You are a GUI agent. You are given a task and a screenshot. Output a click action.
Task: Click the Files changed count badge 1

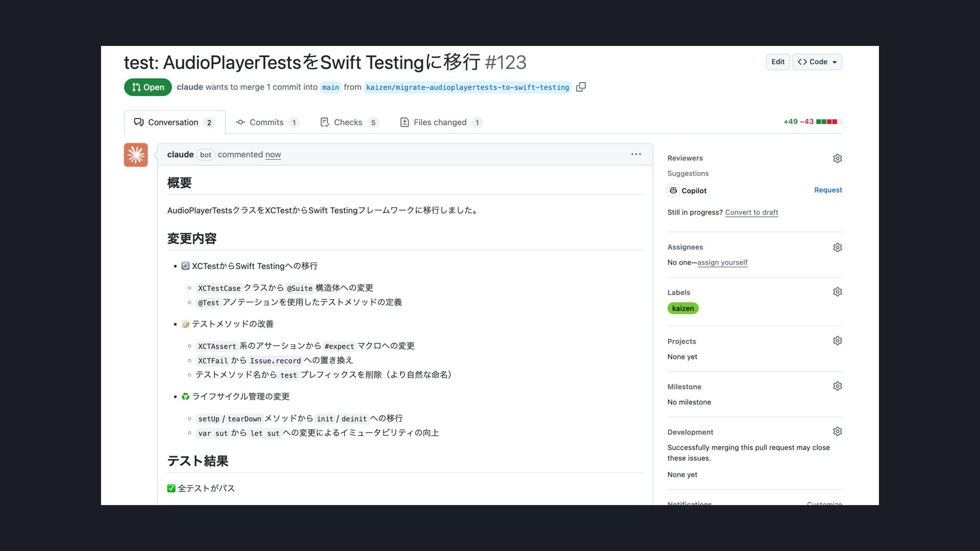click(x=477, y=122)
